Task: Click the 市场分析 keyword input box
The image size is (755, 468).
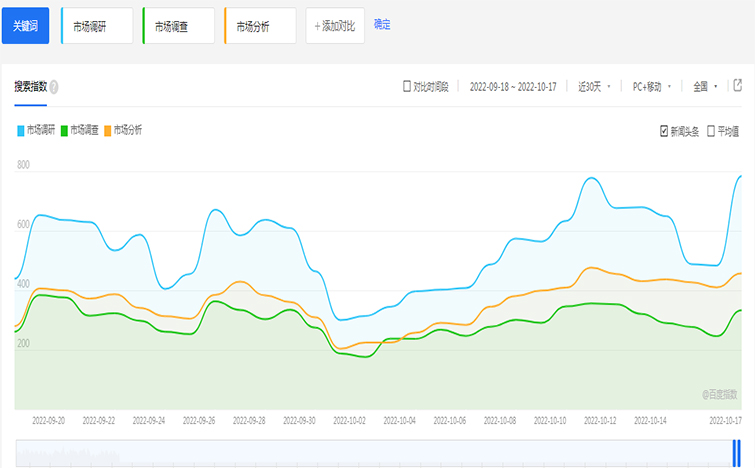Action: [x=261, y=26]
